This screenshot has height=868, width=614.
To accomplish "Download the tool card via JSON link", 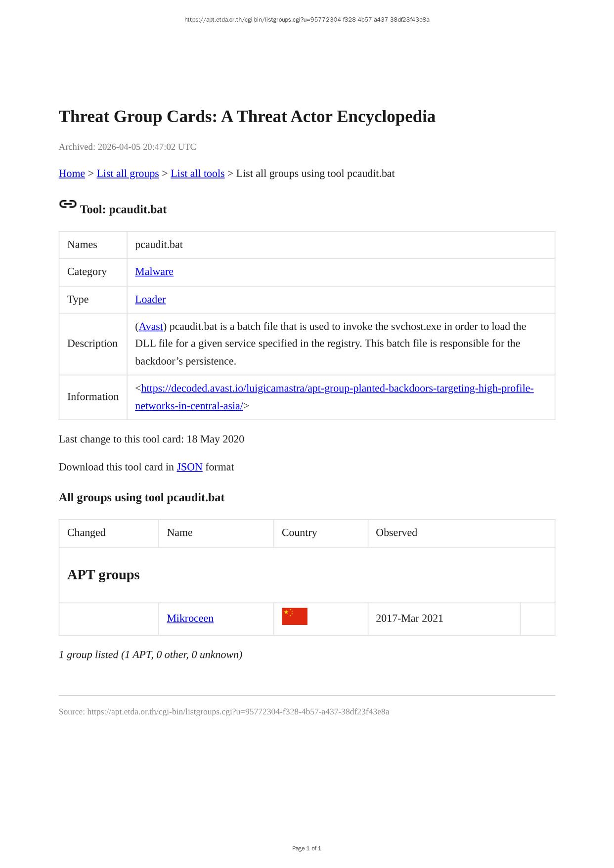I will [189, 467].
